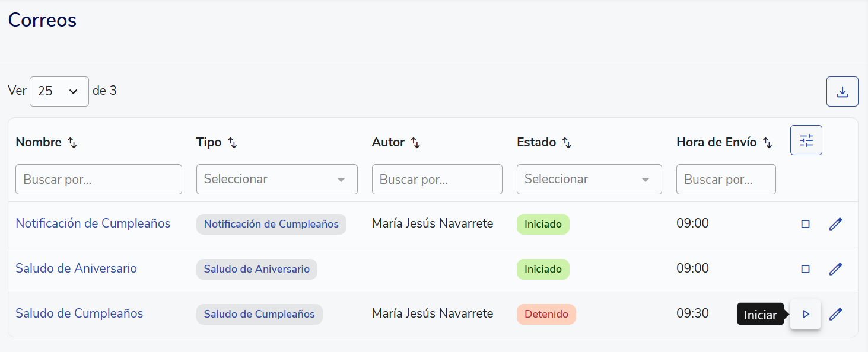Click the Nombre search input field
This screenshot has width=868, height=352.
point(98,179)
